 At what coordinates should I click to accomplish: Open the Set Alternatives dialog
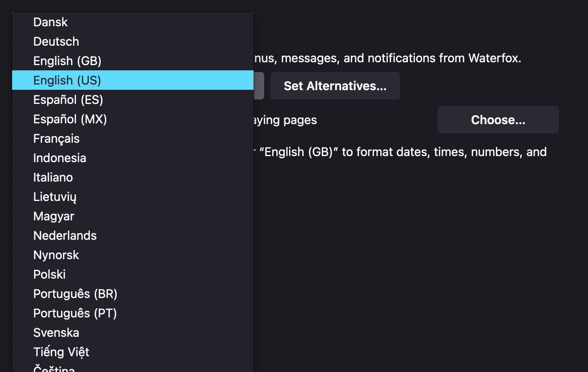click(335, 86)
